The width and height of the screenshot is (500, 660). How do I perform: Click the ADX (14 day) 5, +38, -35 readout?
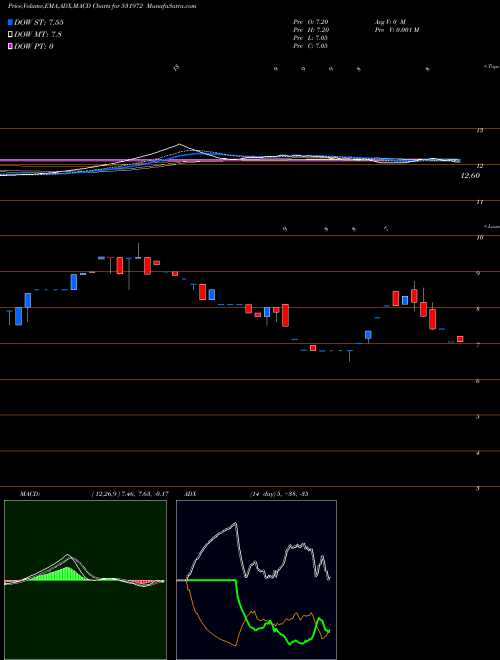pyautogui.click(x=277, y=494)
